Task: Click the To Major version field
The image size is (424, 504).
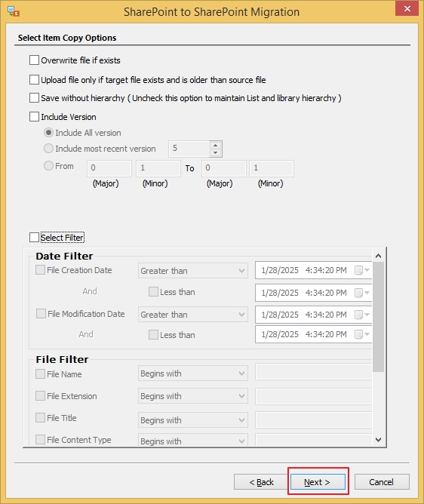Action: (x=224, y=168)
